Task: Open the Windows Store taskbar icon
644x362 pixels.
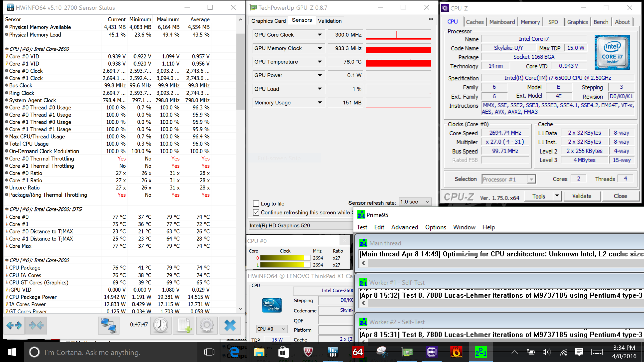Action: (283, 352)
